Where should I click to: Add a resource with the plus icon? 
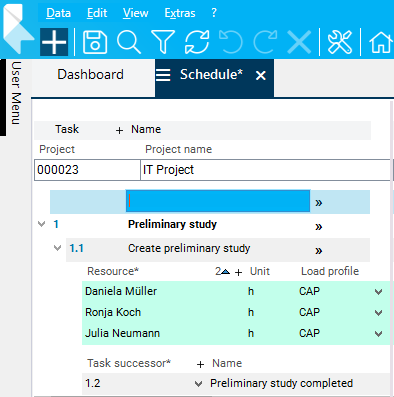[238, 273]
